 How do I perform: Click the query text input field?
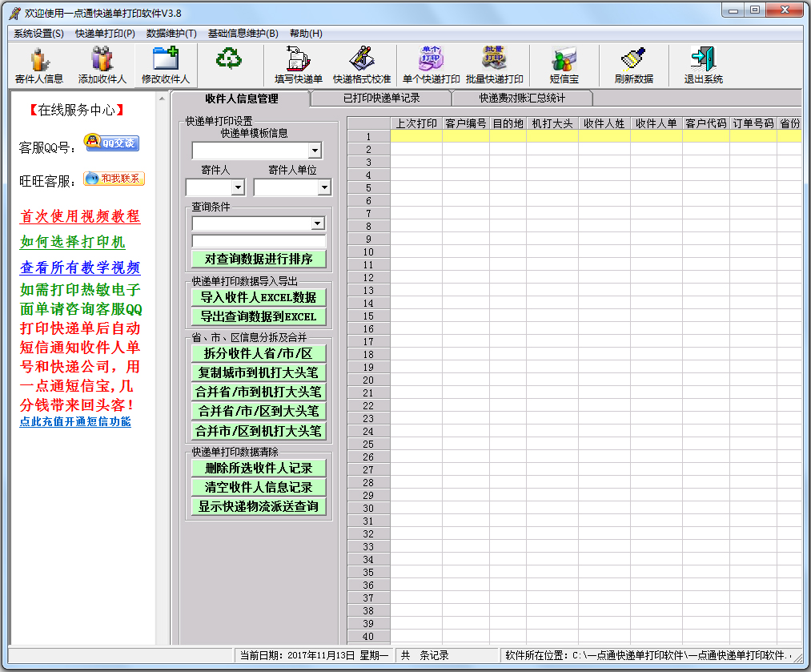259,241
